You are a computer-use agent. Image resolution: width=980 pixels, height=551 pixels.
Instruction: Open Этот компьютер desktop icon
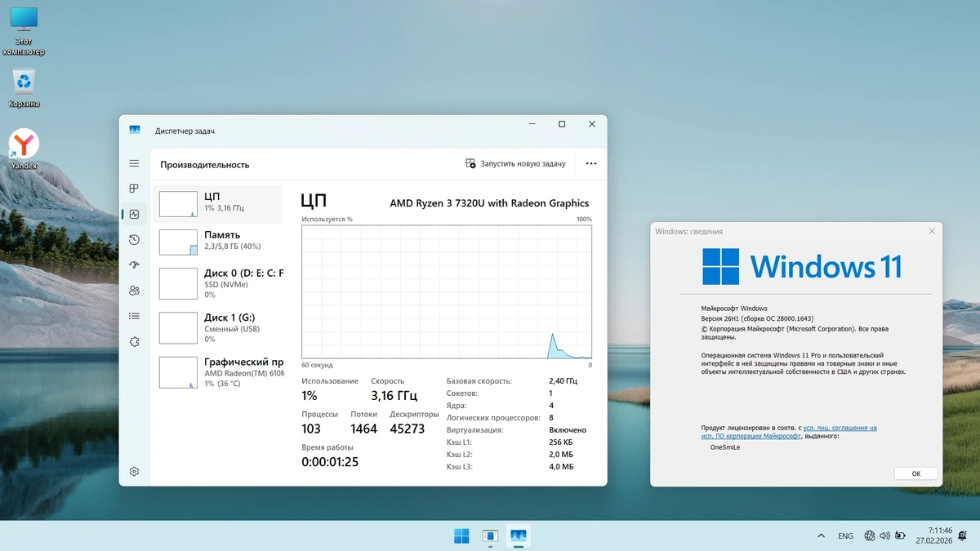(x=24, y=31)
